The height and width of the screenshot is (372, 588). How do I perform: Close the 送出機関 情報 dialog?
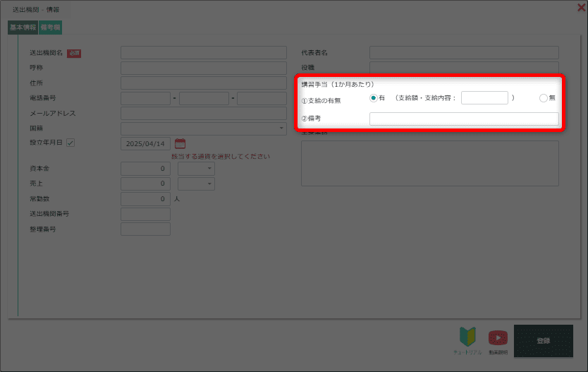tap(581, 8)
